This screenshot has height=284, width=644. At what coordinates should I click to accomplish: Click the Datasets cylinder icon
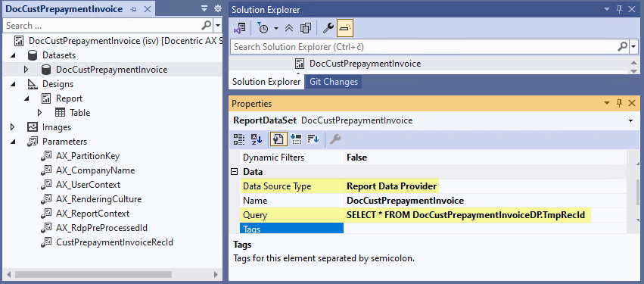coord(33,55)
